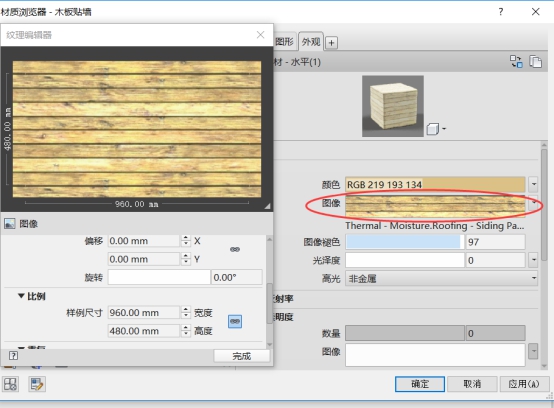The image size is (554, 408).
Task: Add a new asset with the plus tab
Action: (331, 43)
